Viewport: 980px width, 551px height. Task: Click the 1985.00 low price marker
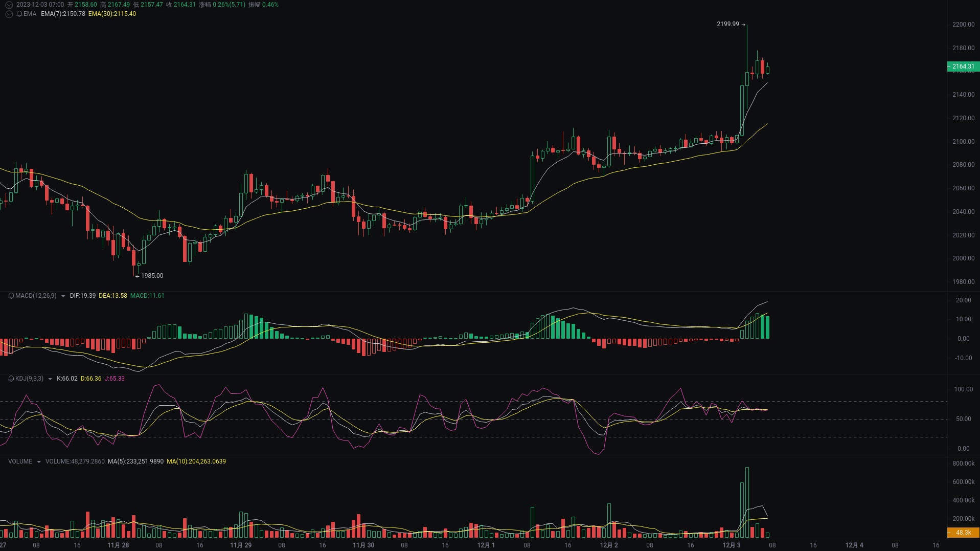point(152,275)
